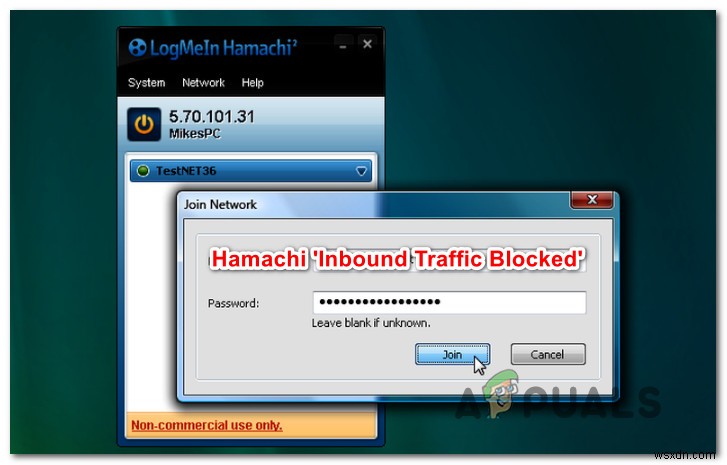
Task: Click the green TestNET36 status indicator
Action: (143, 171)
